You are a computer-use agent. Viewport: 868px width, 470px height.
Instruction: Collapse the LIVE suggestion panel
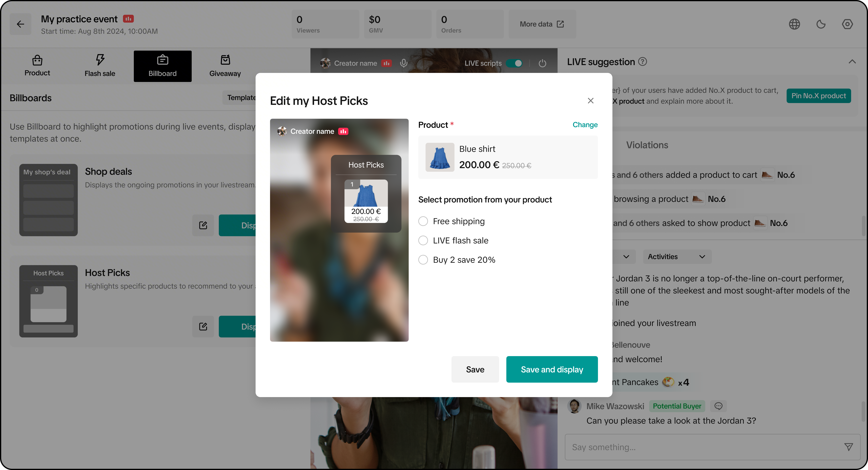coord(852,62)
